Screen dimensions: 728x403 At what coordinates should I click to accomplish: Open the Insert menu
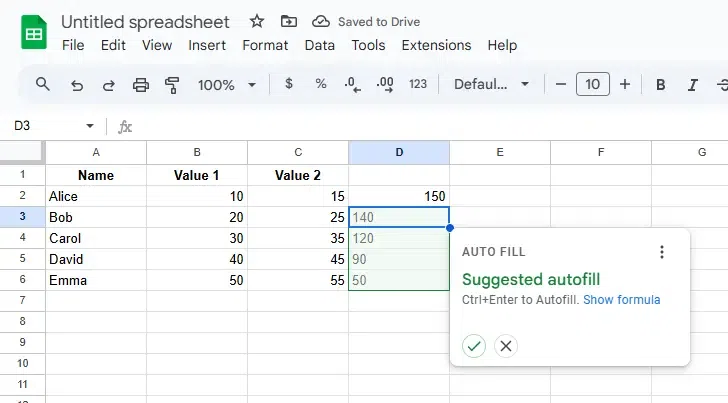(x=207, y=45)
